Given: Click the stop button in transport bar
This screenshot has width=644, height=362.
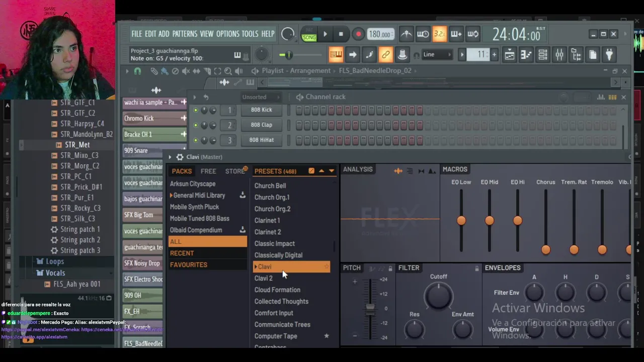Looking at the screenshot, I should [341, 34].
